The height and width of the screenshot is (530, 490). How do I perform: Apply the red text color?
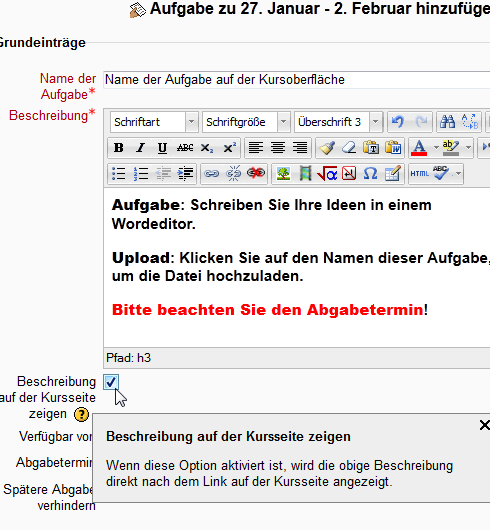[419, 148]
